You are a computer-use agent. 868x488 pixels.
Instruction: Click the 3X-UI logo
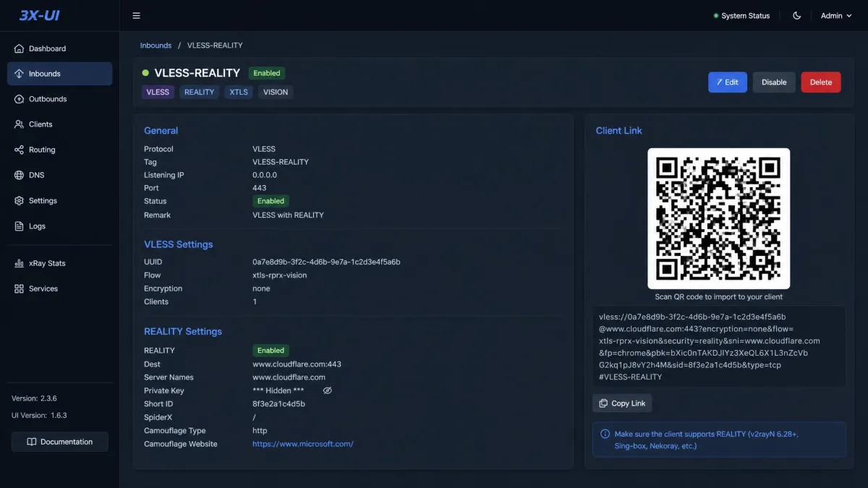(x=39, y=15)
